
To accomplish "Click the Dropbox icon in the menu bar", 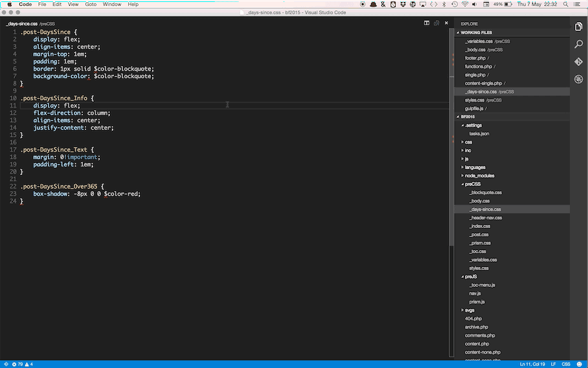I will (403, 4).
